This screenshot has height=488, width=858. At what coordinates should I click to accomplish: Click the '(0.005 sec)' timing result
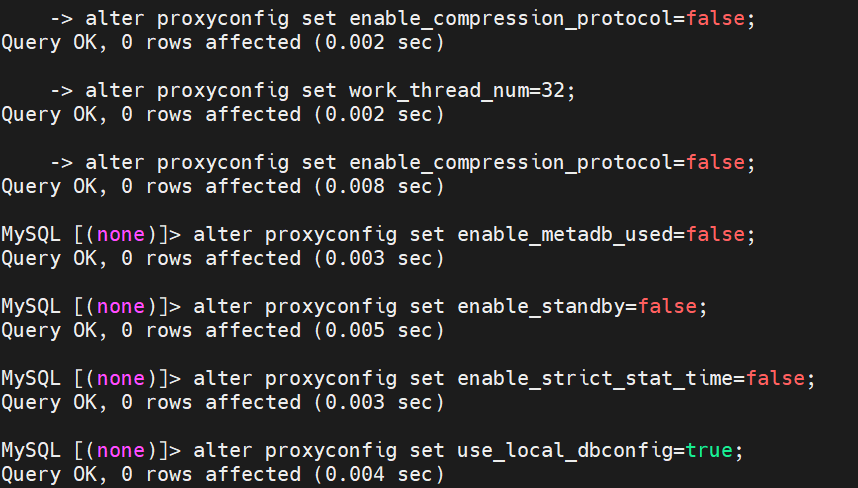click(379, 330)
